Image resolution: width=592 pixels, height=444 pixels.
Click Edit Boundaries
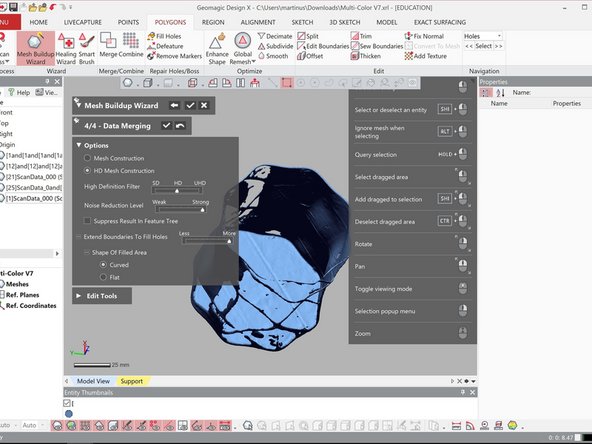point(323,46)
